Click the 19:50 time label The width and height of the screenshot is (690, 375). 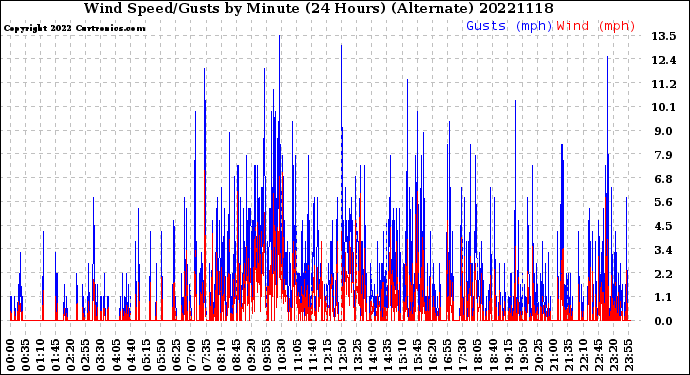point(523,355)
